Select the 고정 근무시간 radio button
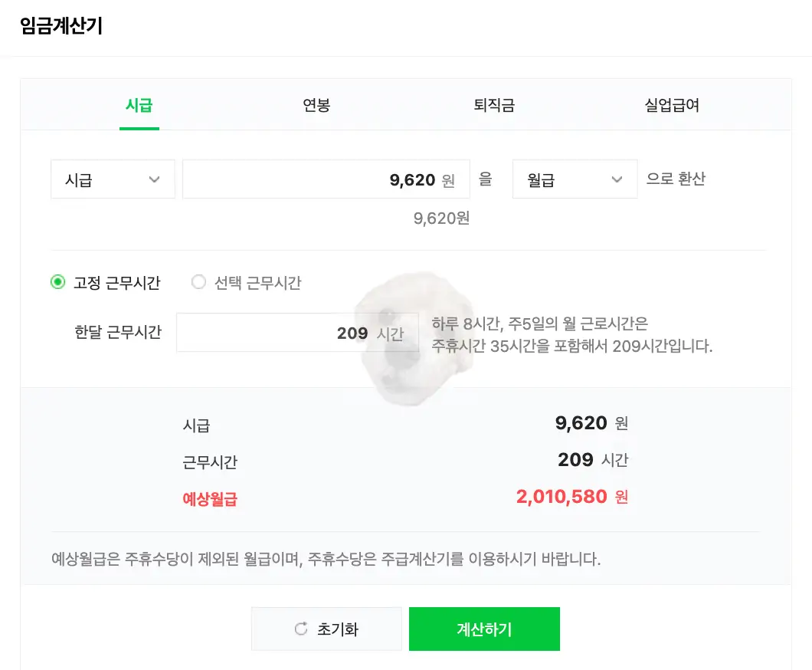 pyautogui.click(x=57, y=282)
